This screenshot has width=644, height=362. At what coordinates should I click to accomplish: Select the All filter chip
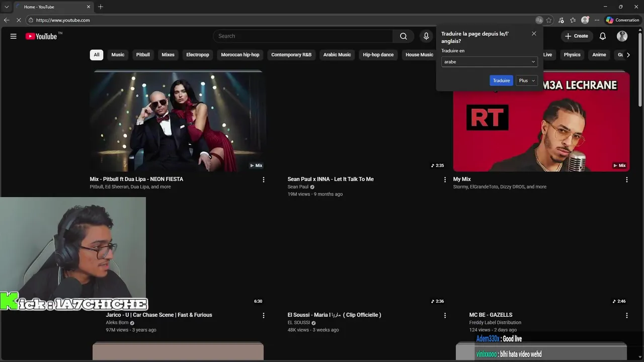click(97, 55)
